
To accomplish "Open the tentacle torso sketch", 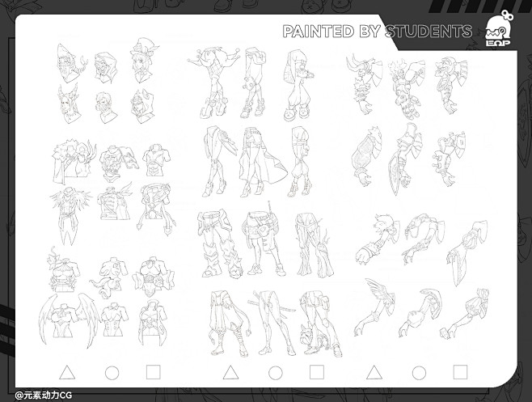I will (109, 277).
